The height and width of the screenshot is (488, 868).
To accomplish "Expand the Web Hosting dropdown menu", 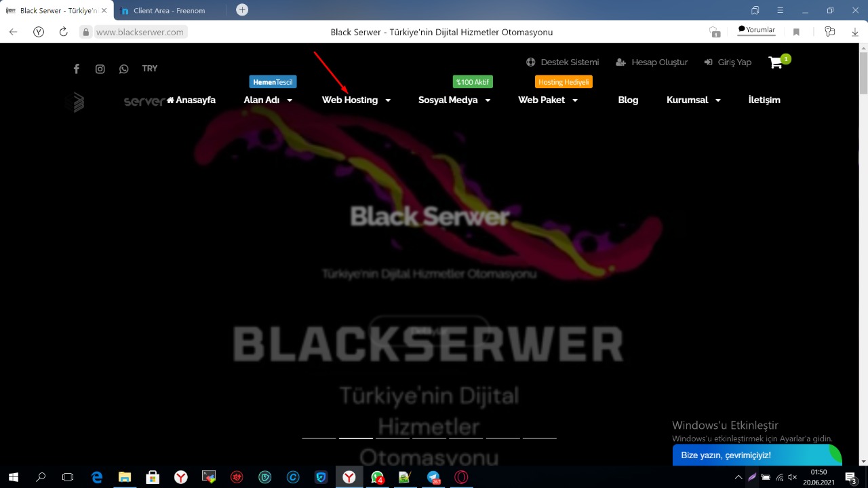I will click(x=356, y=100).
